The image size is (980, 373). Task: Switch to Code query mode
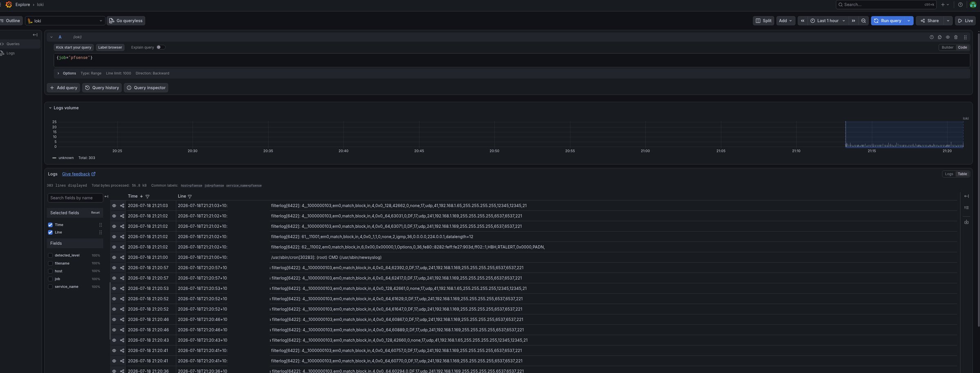[x=962, y=47]
